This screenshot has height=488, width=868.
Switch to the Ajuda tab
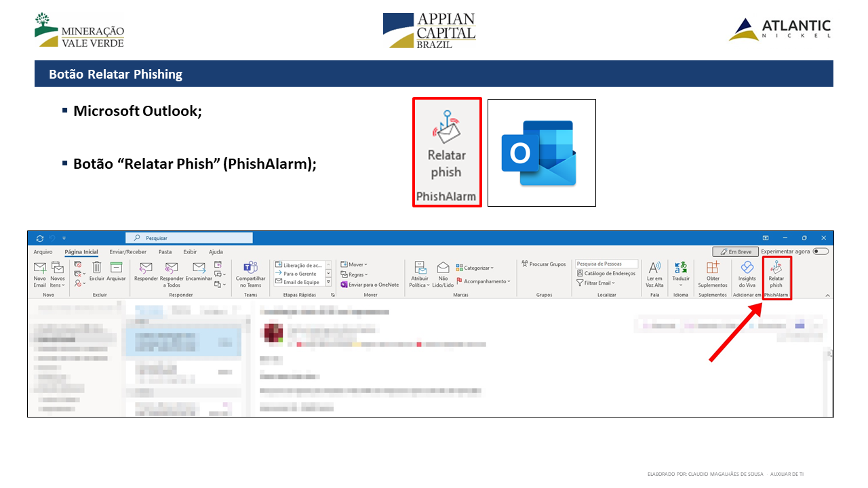coord(216,251)
